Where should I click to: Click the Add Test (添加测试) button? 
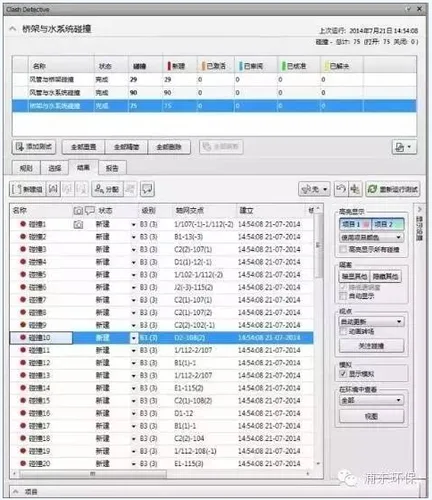pyautogui.click(x=34, y=147)
